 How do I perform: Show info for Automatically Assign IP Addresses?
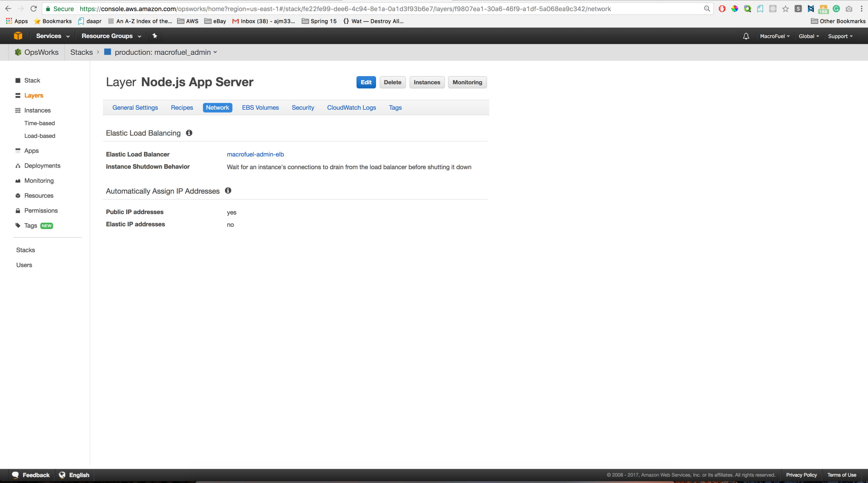point(228,190)
